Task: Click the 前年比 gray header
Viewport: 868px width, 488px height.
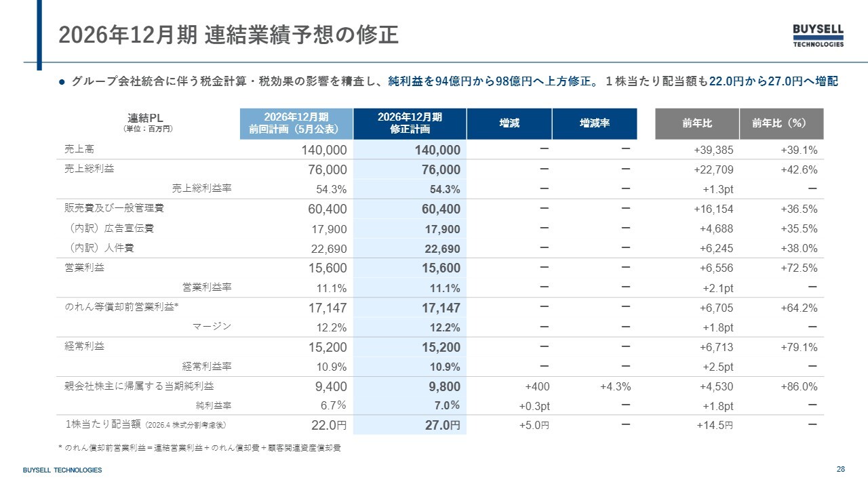Action: point(697,123)
